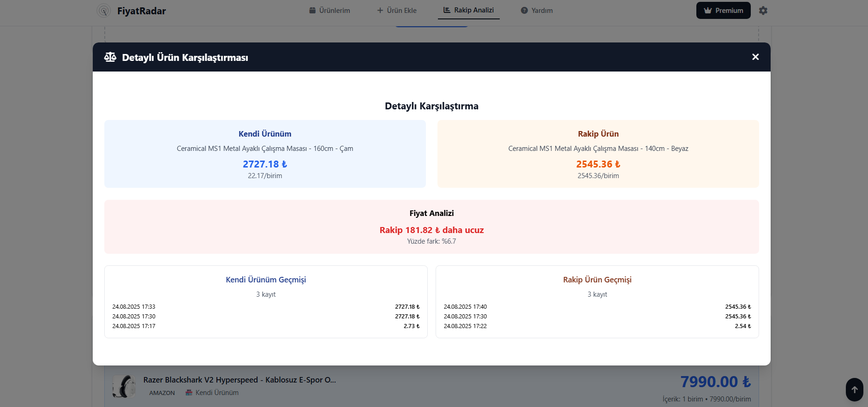The image size is (868, 407).
Task: Click the FiyatRadar radar logo icon
Action: click(x=104, y=11)
